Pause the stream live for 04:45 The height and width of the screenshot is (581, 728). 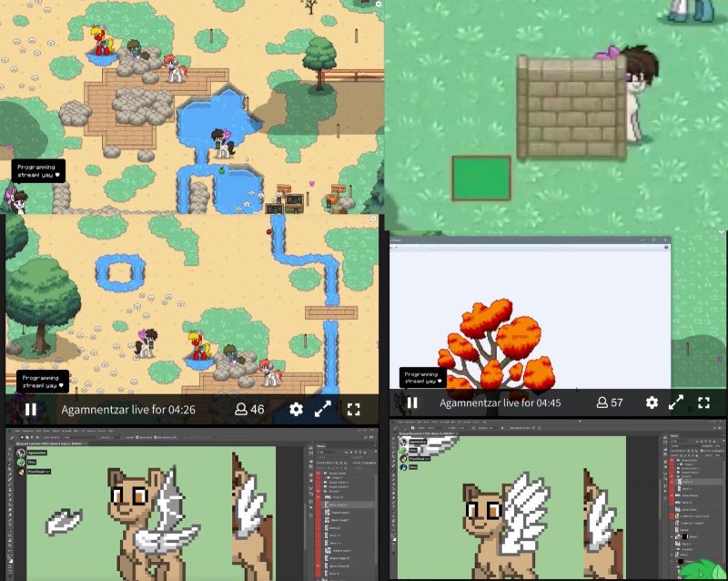(x=412, y=403)
